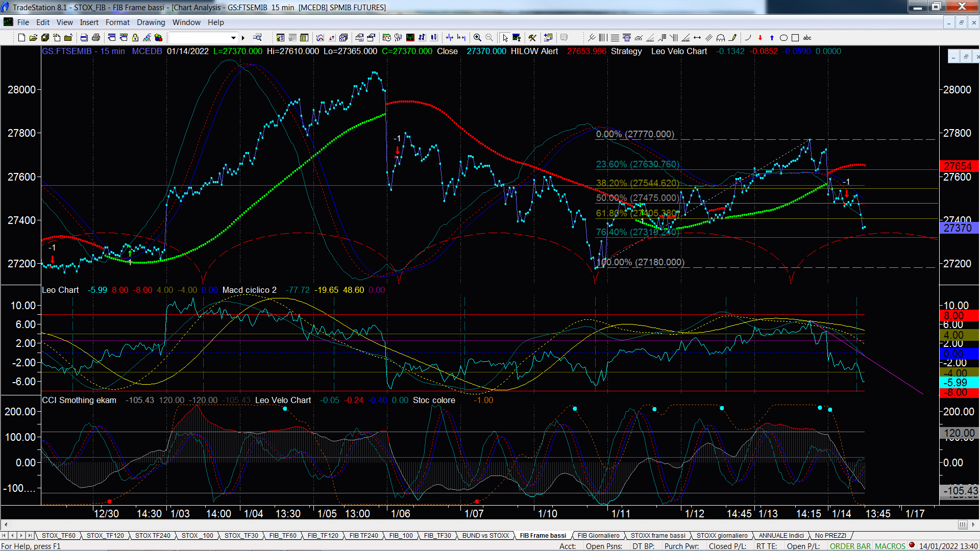Viewport: 980px width, 551px height.
Task: Click the 100.00% (27180.000) Fibonacci label
Action: tap(640, 262)
